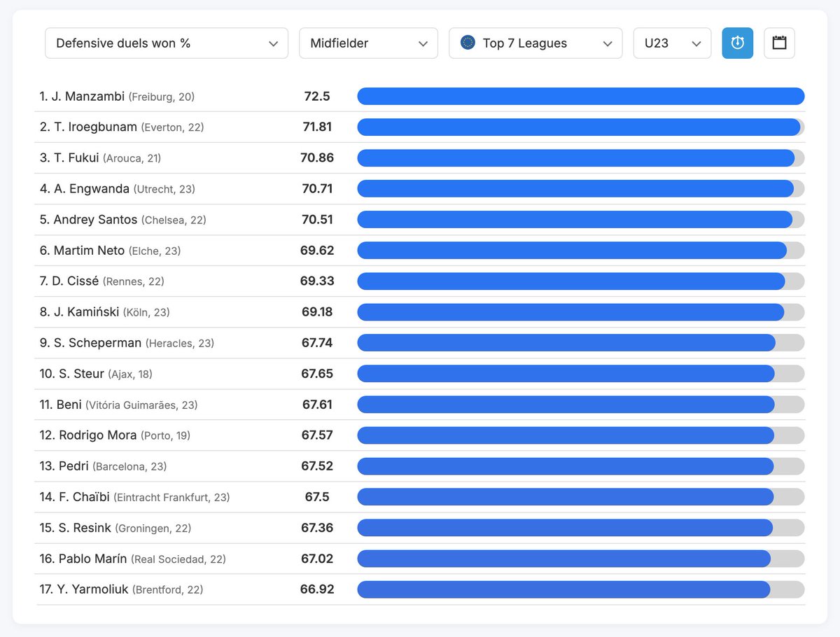
Task: Click the 67.65 value
Action: 317,374
